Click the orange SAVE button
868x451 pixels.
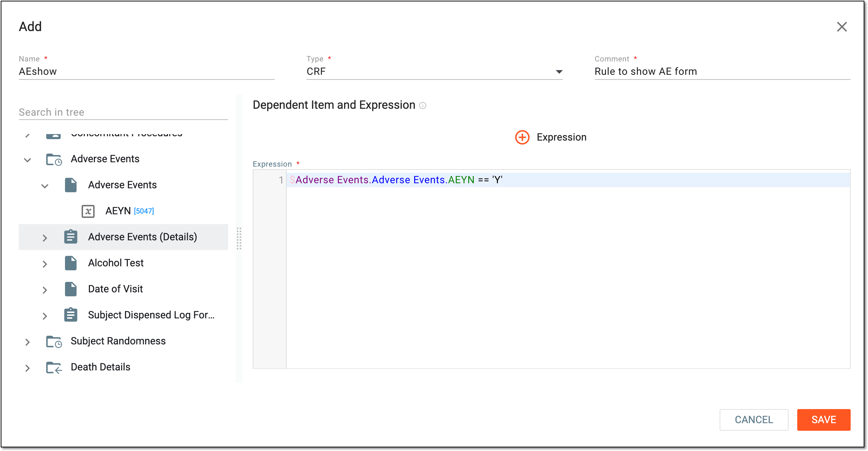pyautogui.click(x=824, y=420)
